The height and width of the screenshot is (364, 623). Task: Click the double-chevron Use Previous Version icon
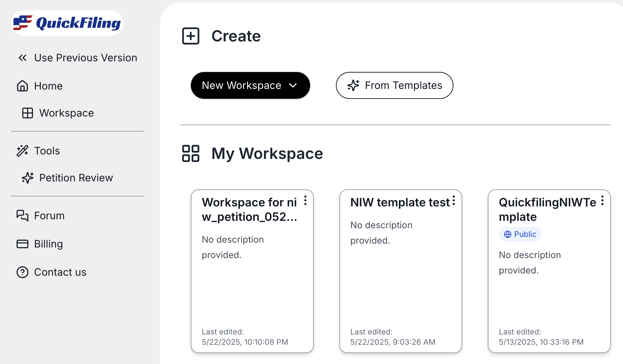(22, 58)
